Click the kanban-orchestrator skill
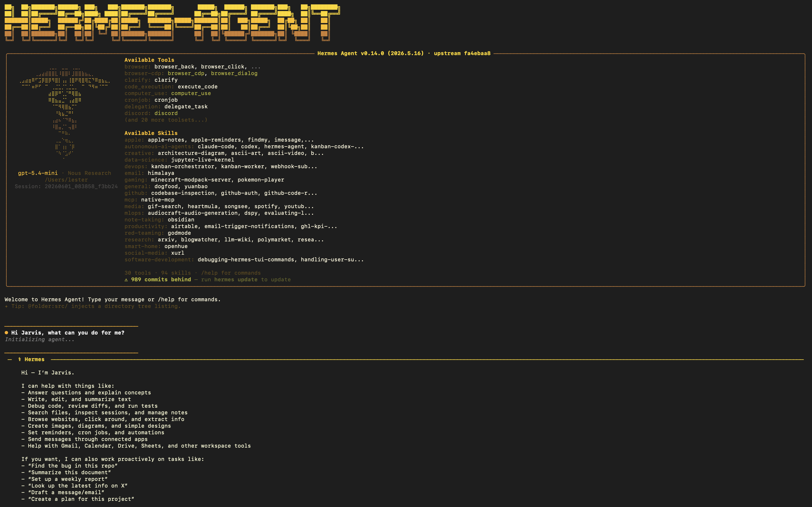This screenshot has height=507, width=812. (183, 167)
